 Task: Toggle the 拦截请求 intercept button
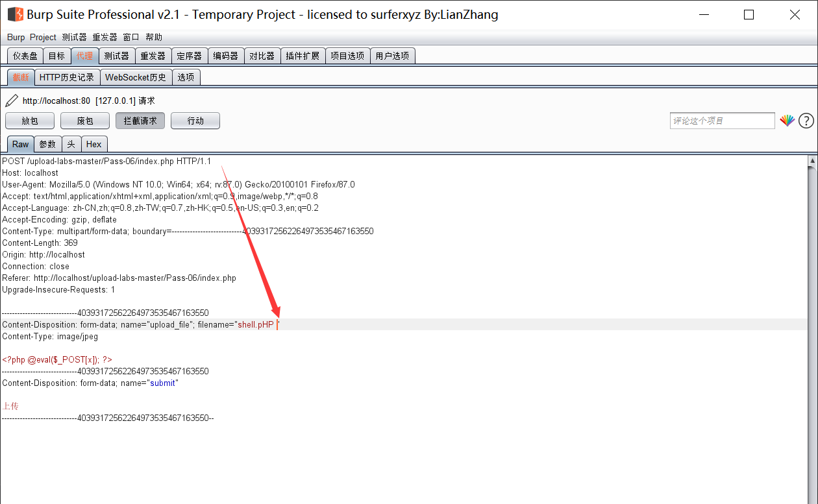[140, 121]
